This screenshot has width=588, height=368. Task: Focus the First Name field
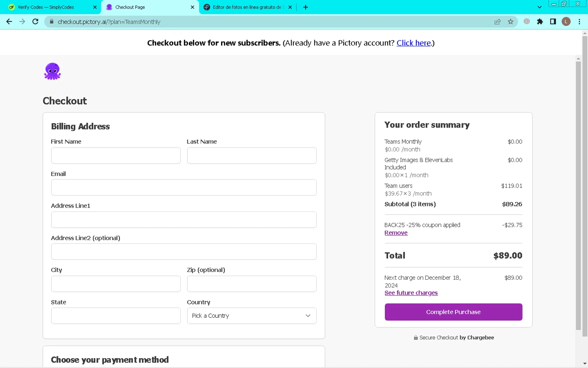click(x=116, y=155)
